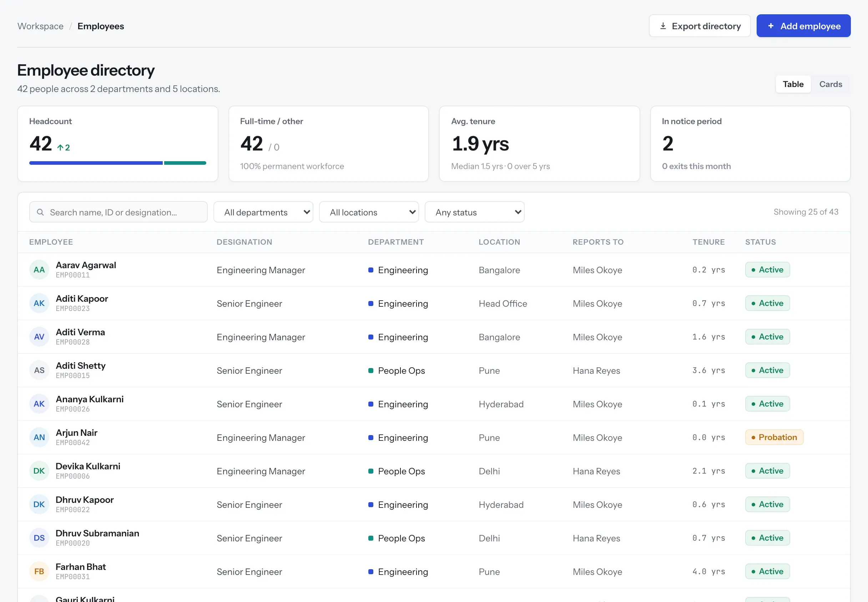Click the Probation status badge for Arjun Nair
This screenshot has width=868, height=602.
point(774,437)
